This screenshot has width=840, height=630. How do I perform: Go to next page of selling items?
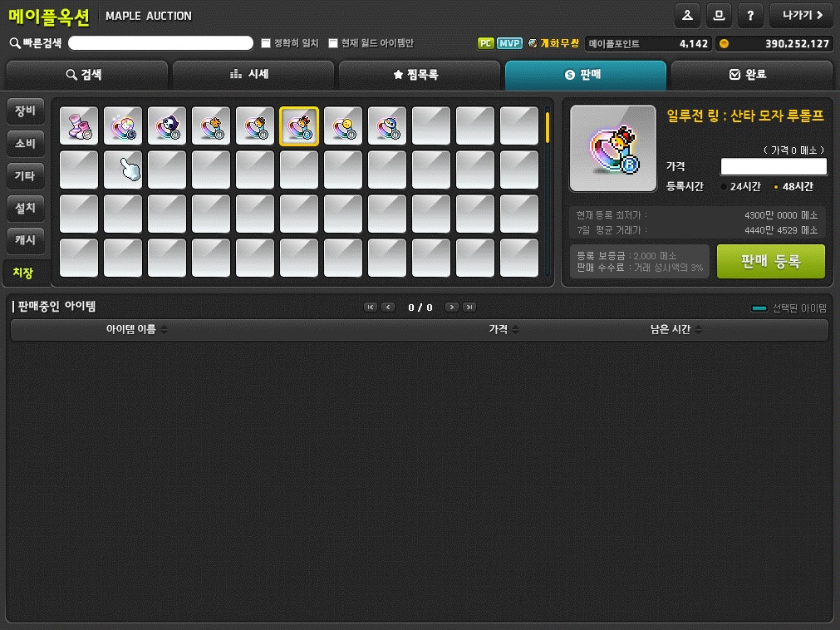(x=452, y=307)
